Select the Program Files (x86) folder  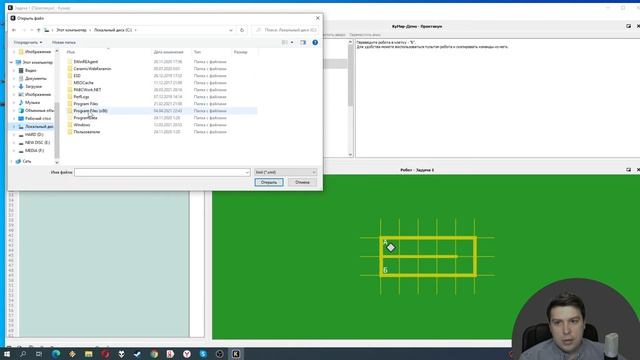90,111
